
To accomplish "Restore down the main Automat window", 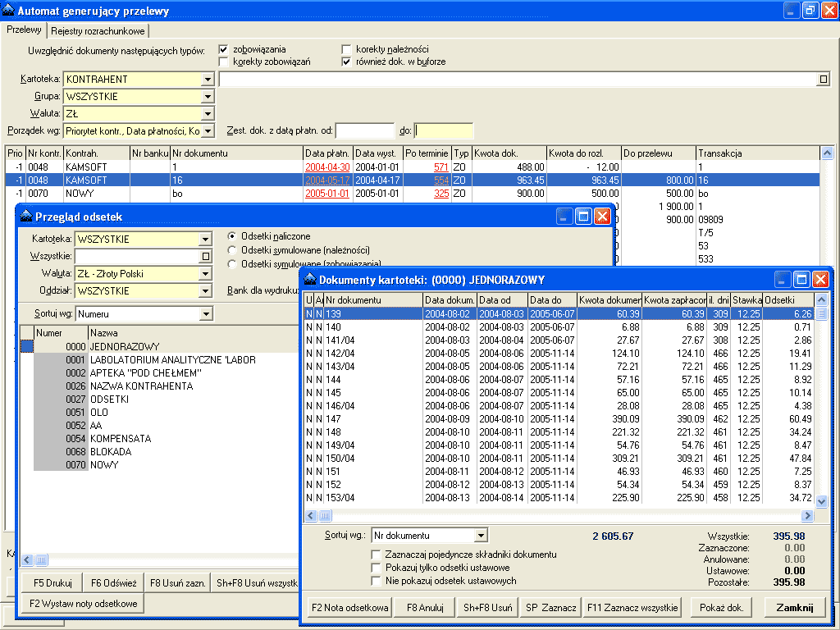I will pos(810,10).
